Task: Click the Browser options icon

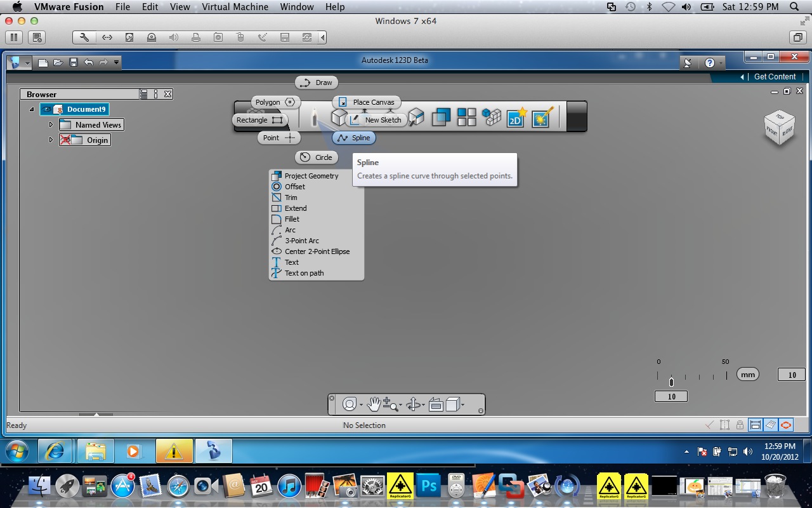Action: [156, 94]
